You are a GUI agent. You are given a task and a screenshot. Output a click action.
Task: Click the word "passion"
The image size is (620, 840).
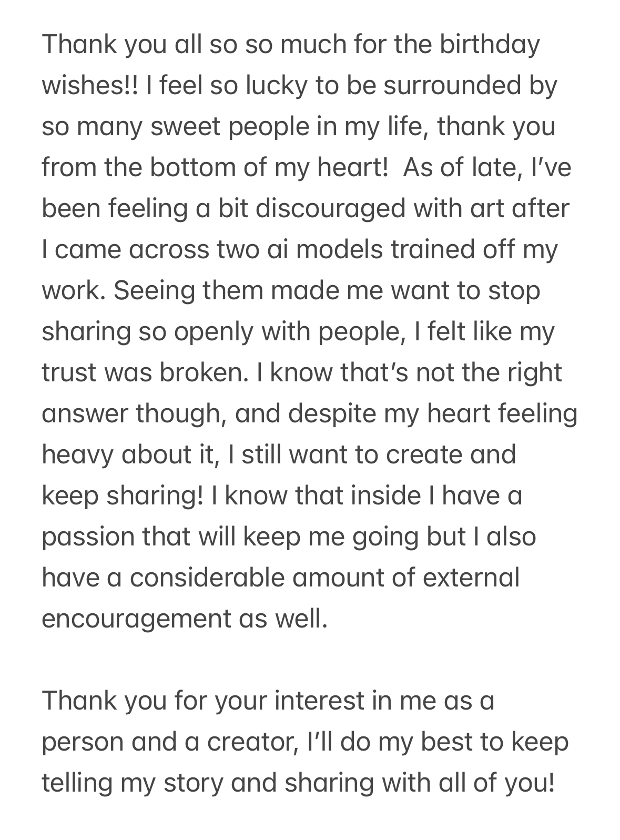[88, 537]
